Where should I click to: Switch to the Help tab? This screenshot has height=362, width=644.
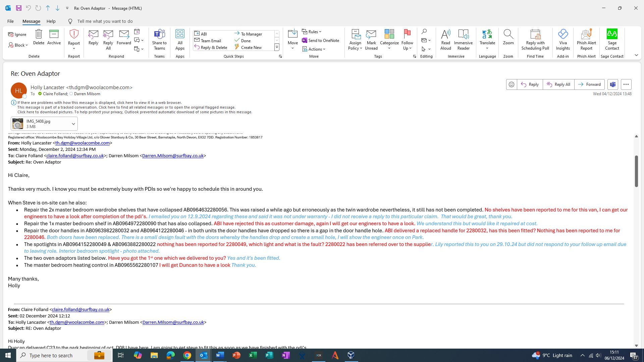pyautogui.click(x=51, y=21)
